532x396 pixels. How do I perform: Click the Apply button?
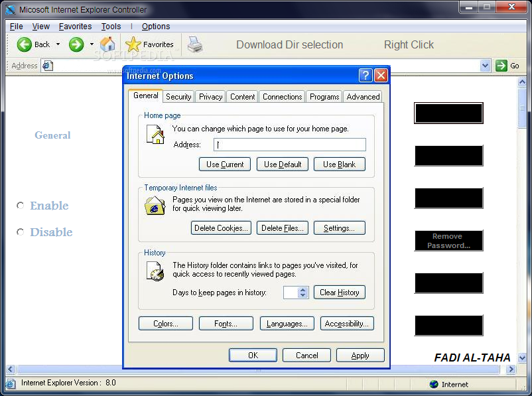point(360,356)
